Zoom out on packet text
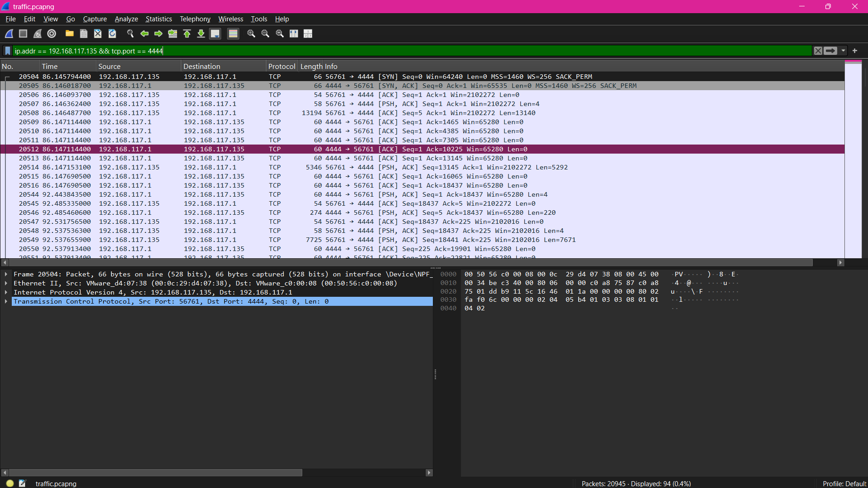This screenshot has width=868, height=488. [265, 34]
